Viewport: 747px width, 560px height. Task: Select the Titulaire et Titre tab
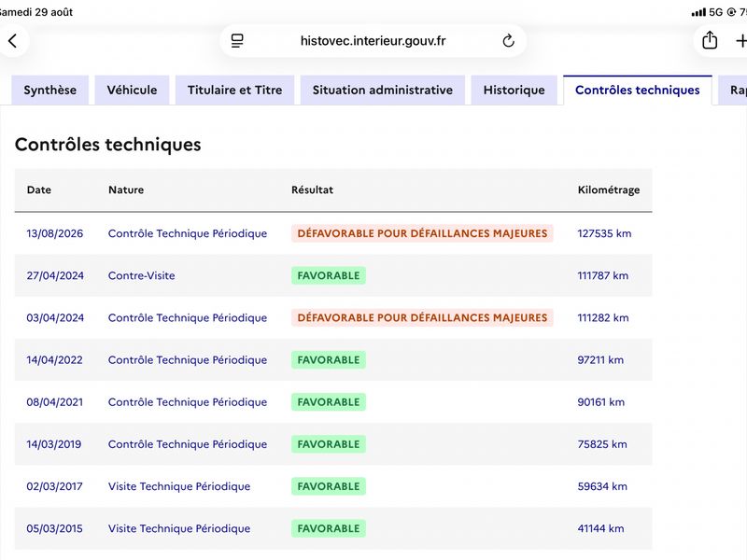235,90
